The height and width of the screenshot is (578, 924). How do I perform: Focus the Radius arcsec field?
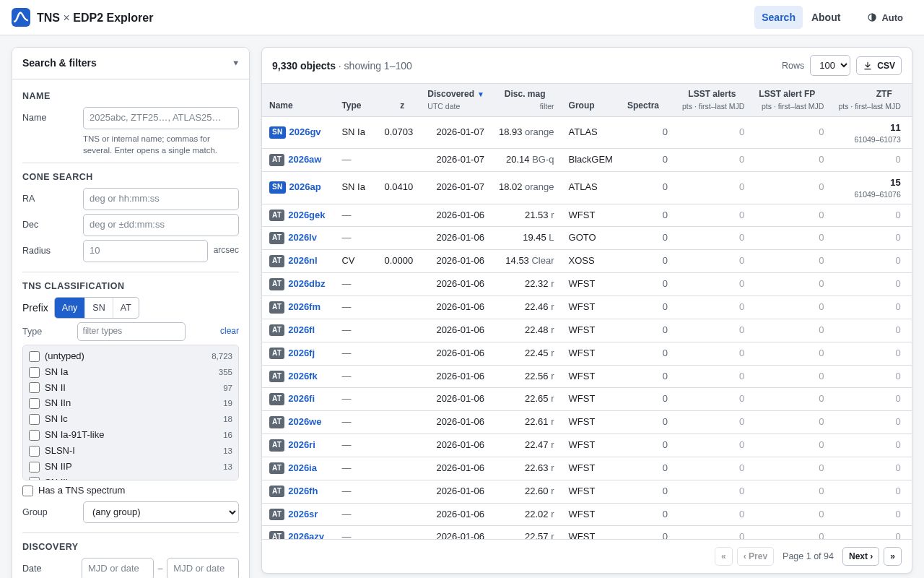pos(145,251)
